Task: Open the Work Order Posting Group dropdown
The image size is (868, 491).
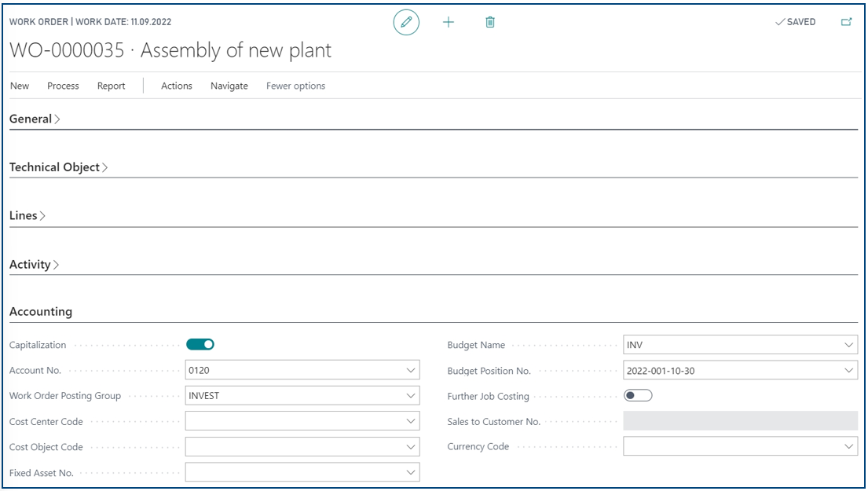Action: tap(411, 396)
